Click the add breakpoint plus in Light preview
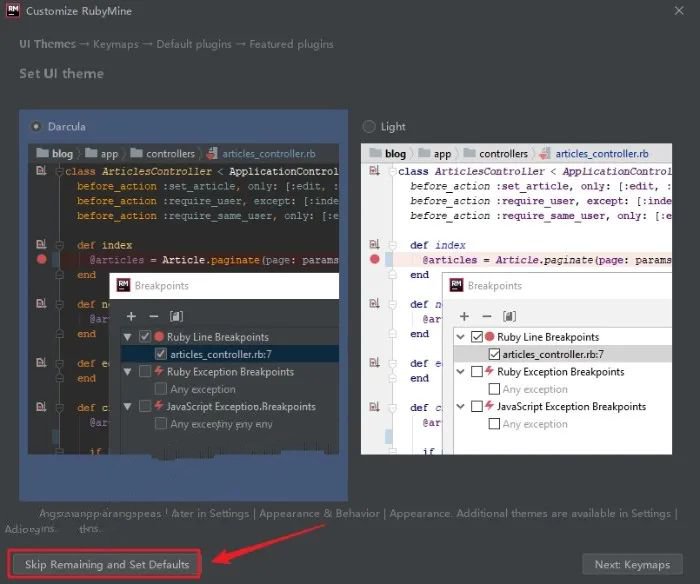 click(x=464, y=317)
